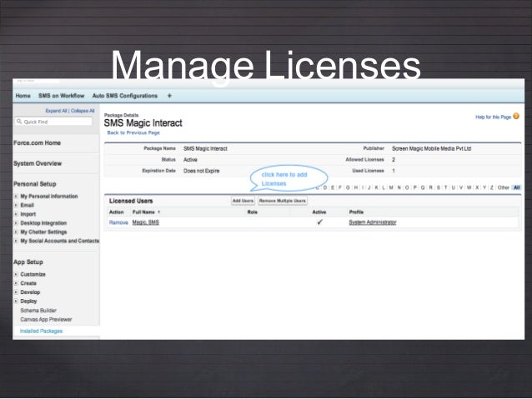Viewport: 532px width, 399px height.
Task: Expand My Personal Information
Action: pos(16,197)
